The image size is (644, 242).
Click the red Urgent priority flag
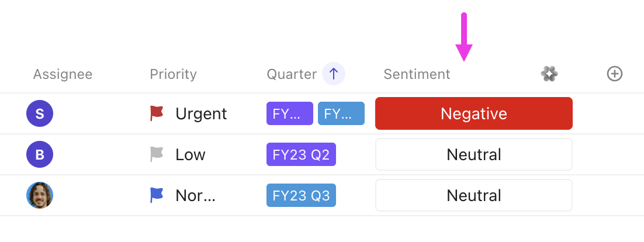click(157, 113)
